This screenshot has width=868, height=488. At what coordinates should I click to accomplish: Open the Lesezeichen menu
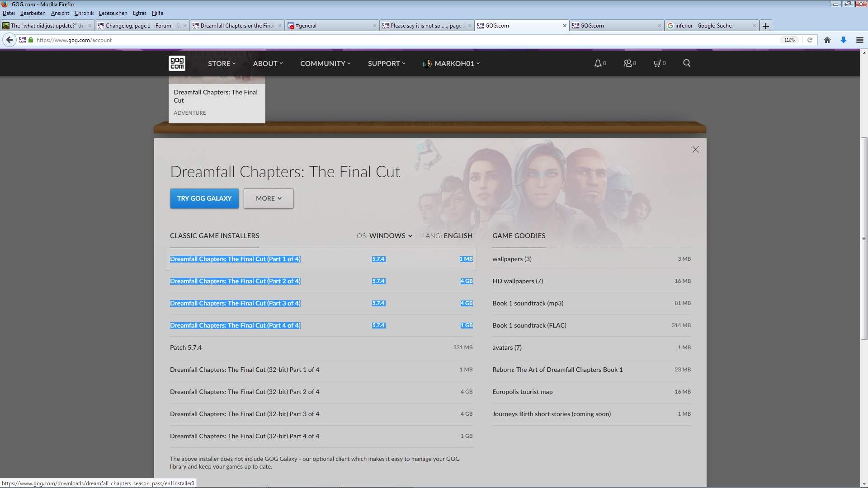113,13
